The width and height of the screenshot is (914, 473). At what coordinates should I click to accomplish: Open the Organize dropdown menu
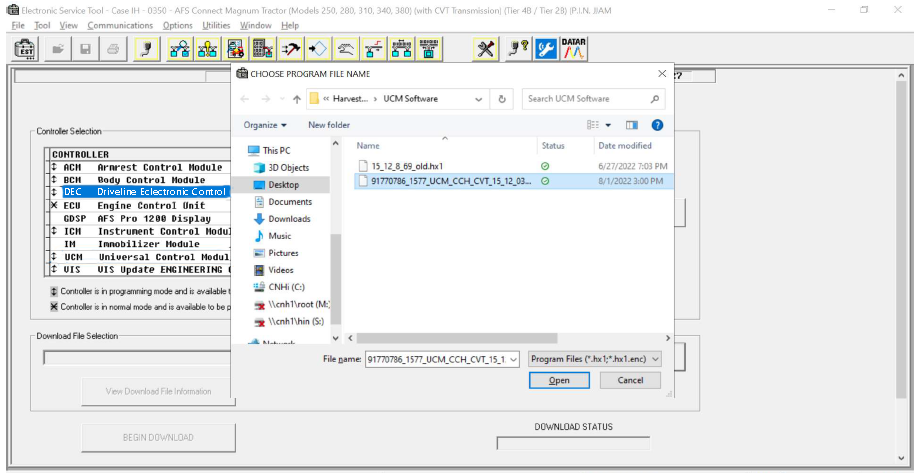point(265,125)
